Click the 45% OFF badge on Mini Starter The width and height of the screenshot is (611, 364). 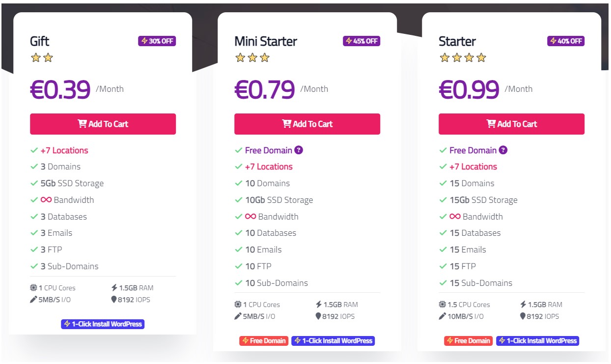pos(361,41)
